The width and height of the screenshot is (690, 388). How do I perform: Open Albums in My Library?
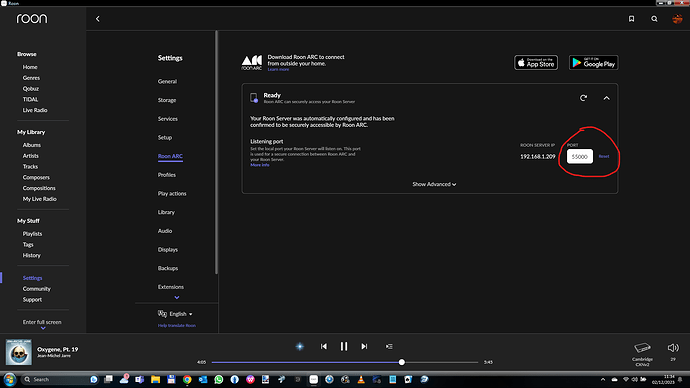pyautogui.click(x=32, y=145)
